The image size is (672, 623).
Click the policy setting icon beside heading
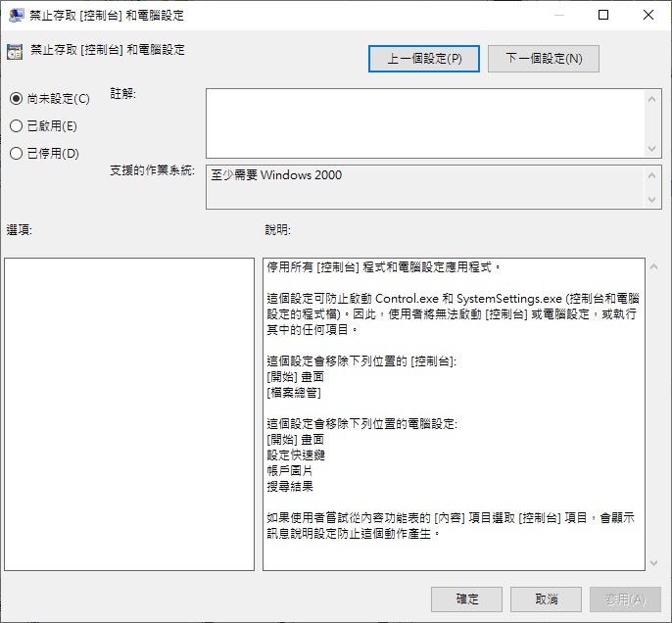[x=15, y=52]
